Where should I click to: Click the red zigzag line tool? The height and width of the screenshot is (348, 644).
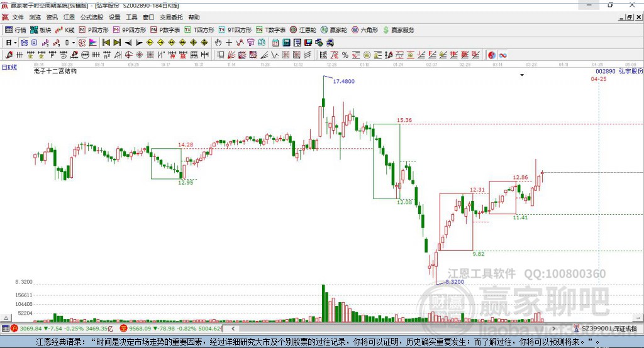pyautogui.click(x=240, y=43)
